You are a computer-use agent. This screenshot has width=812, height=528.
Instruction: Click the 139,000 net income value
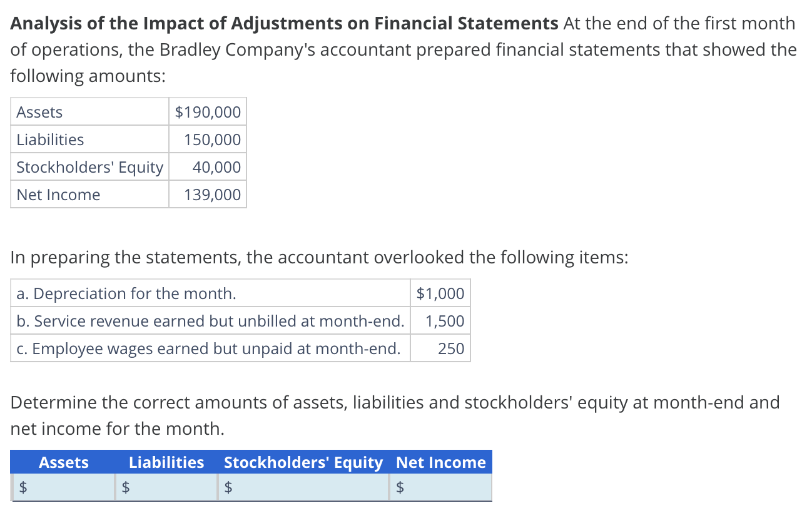click(x=212, y=195)
